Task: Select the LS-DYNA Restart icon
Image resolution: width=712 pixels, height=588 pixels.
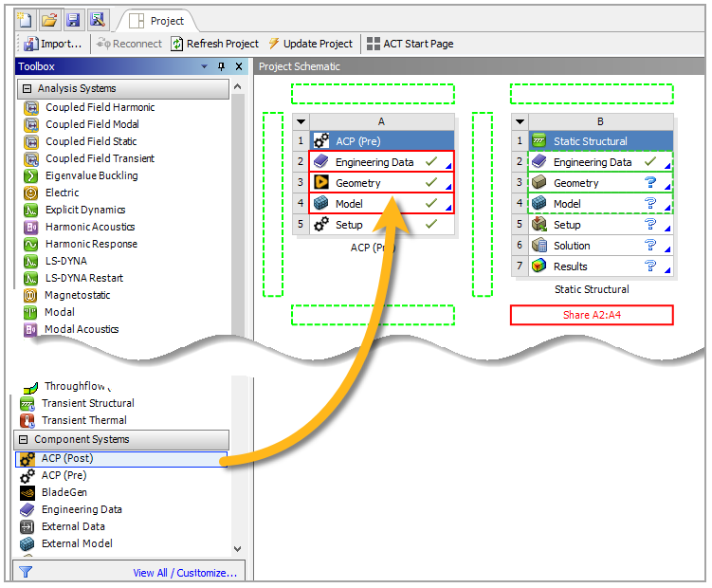Action: tap(31, 278)
